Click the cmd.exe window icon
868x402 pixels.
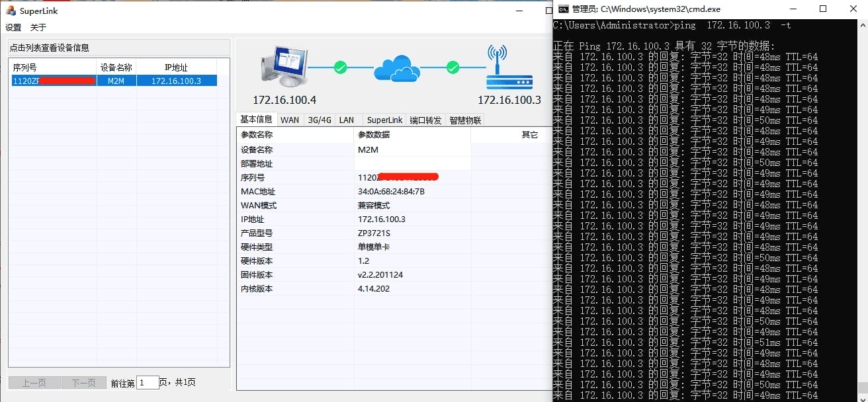563,9
